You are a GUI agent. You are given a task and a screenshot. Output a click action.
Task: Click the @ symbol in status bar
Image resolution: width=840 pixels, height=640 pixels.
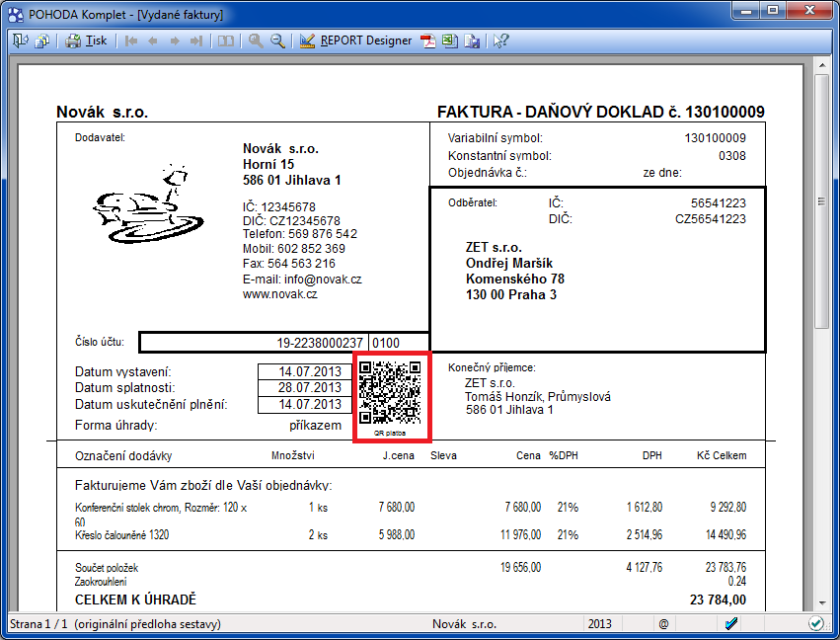tap(664, 624)
